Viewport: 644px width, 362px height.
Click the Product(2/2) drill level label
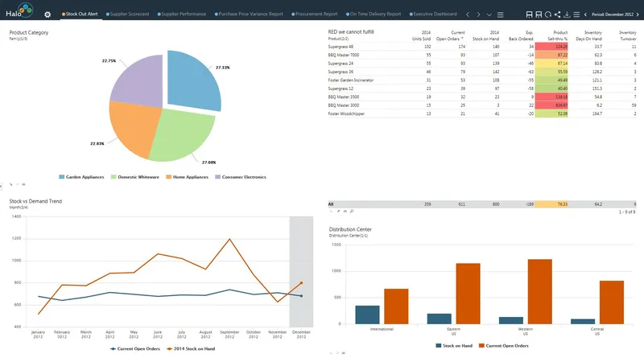(x=338, y=39)
